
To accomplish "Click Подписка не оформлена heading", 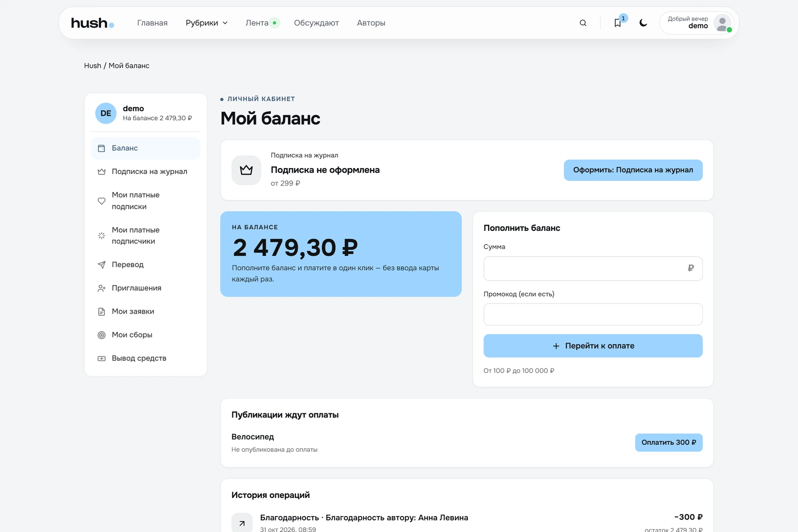I will pos(325,170).
